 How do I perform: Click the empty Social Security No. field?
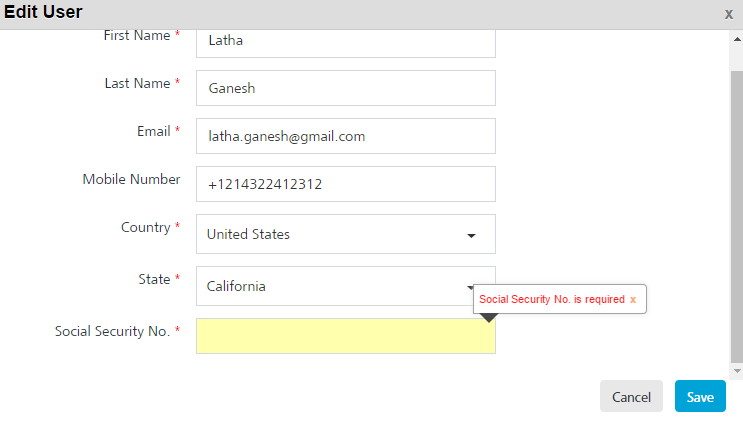(345, 336)
